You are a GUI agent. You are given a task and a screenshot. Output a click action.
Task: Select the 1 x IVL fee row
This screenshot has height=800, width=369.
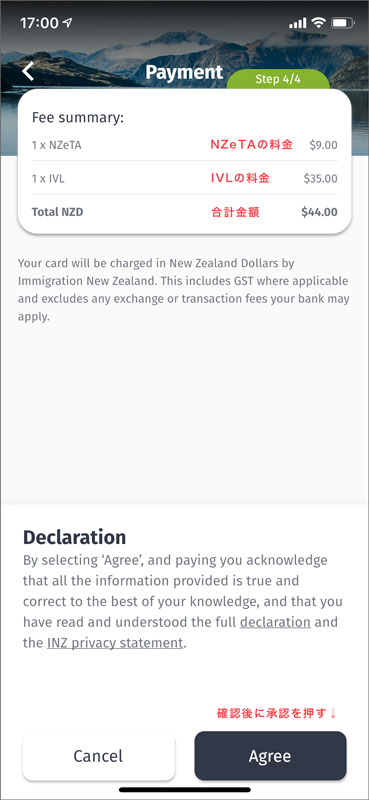pos(184,178)
